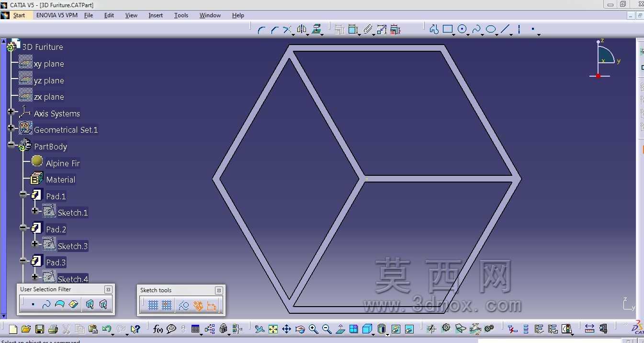Click the What's This help icon
644x343 pixels.
pyautogui.click(x=135, y=329)
